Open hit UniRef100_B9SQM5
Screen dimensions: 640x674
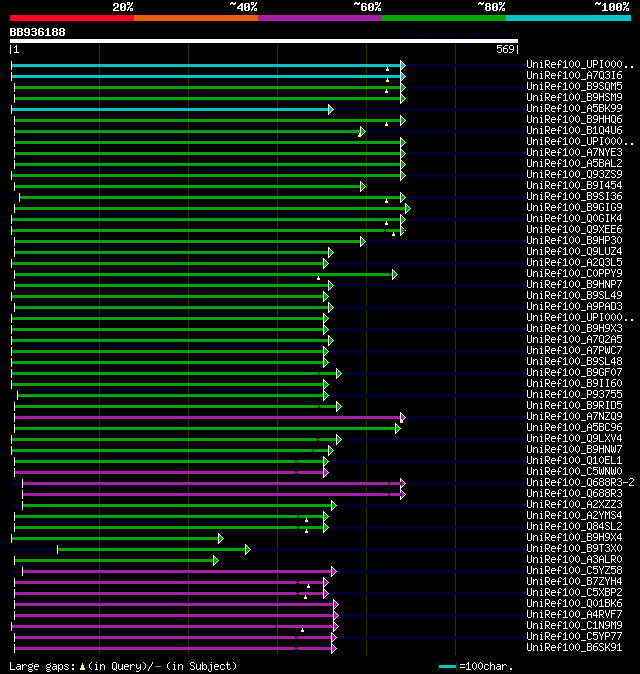574,86
